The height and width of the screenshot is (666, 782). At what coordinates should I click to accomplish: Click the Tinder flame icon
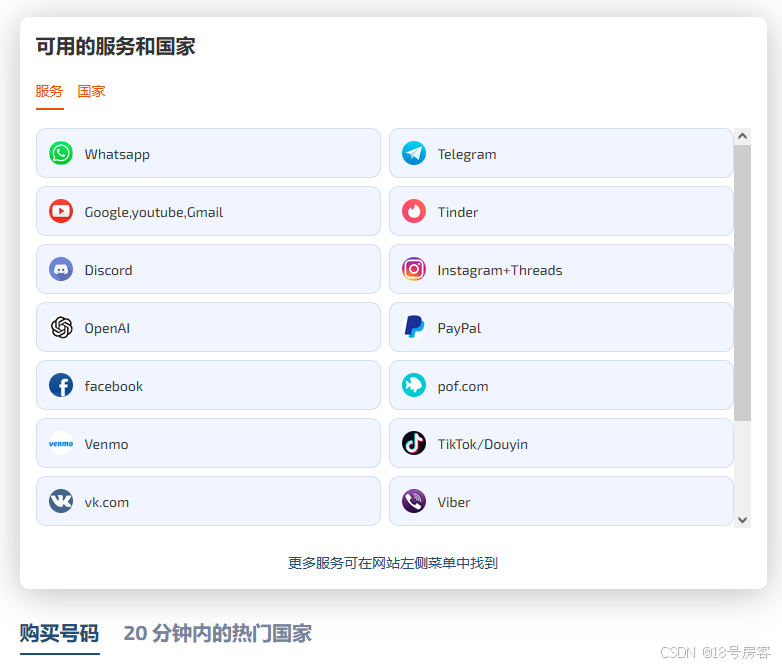[414, 211]
